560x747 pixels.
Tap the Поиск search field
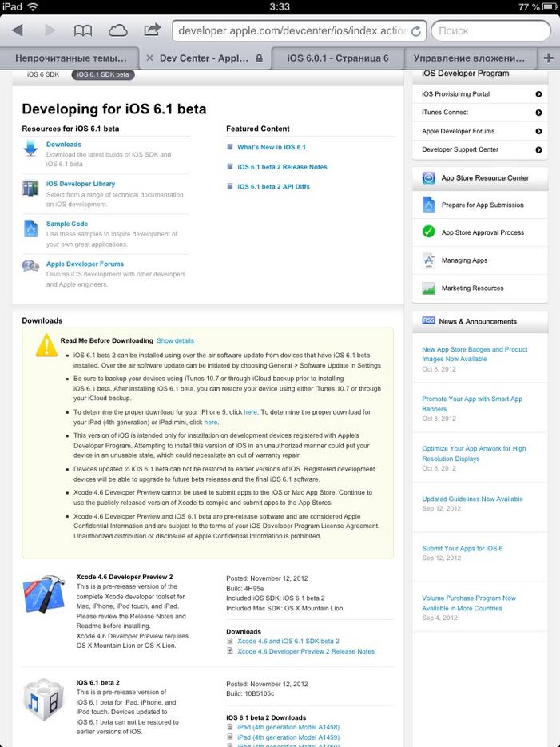(490, 31)
